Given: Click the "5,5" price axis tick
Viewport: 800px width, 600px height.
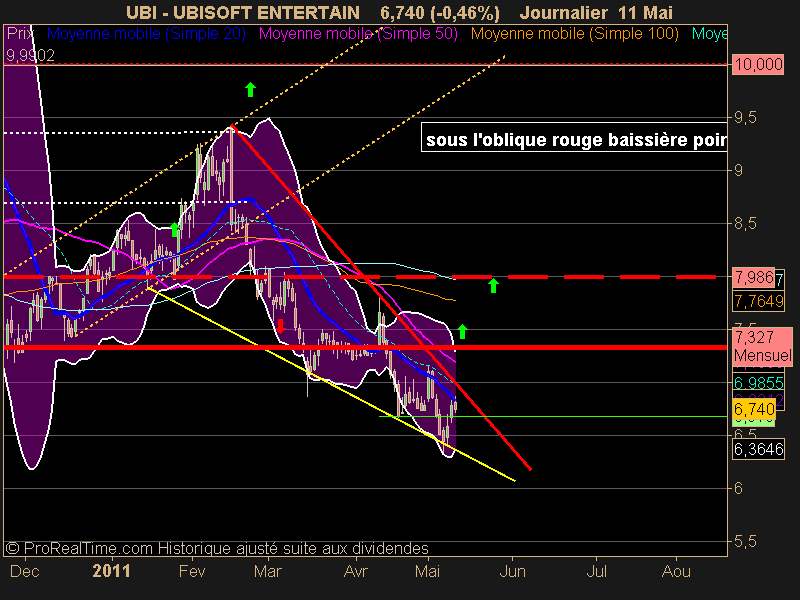Looking at the screenshot, I should click(x=745, y=541).
